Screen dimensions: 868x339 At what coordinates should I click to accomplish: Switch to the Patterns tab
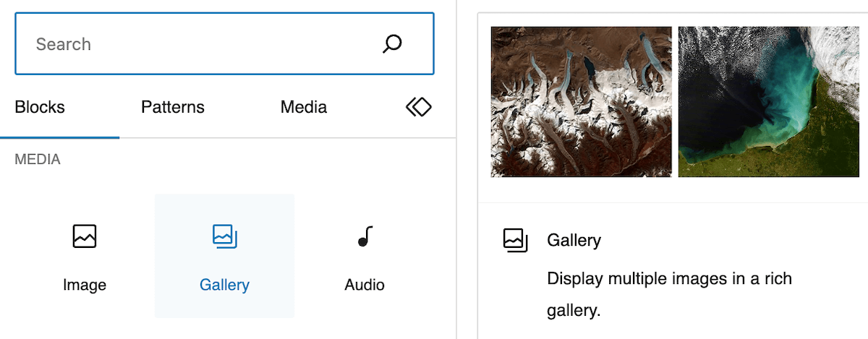173,108
